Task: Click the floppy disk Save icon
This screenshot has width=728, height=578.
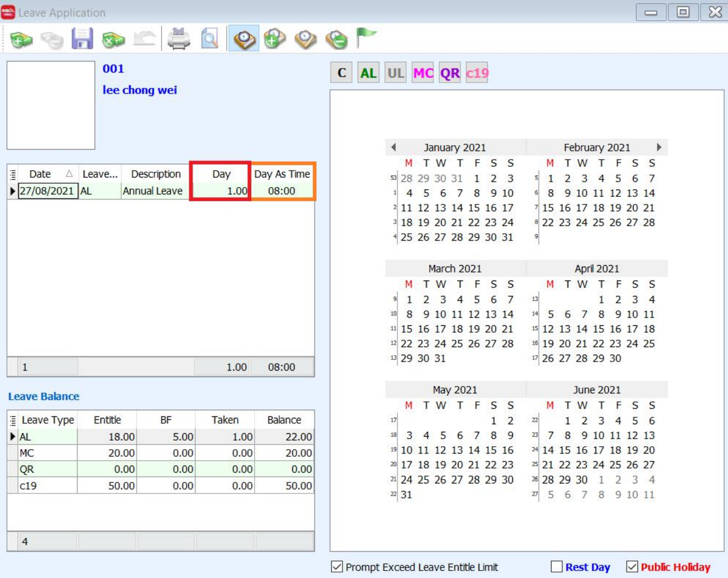Action: (82, 39)
